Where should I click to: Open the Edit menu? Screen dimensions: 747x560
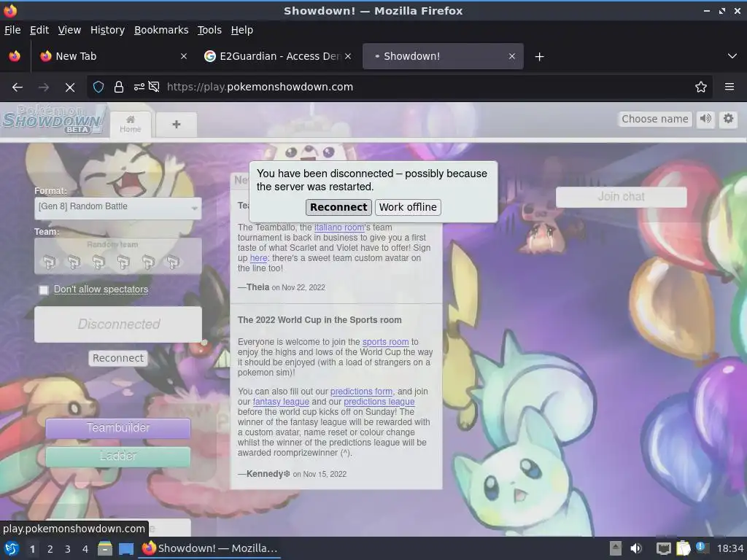[x=39, y=30]
